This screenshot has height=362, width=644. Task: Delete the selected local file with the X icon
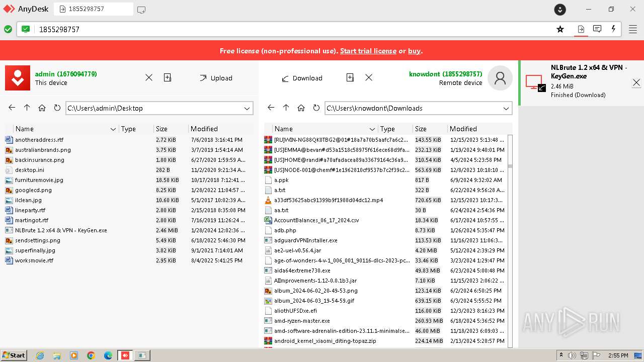pyautogui.click(x=149, y=77)
